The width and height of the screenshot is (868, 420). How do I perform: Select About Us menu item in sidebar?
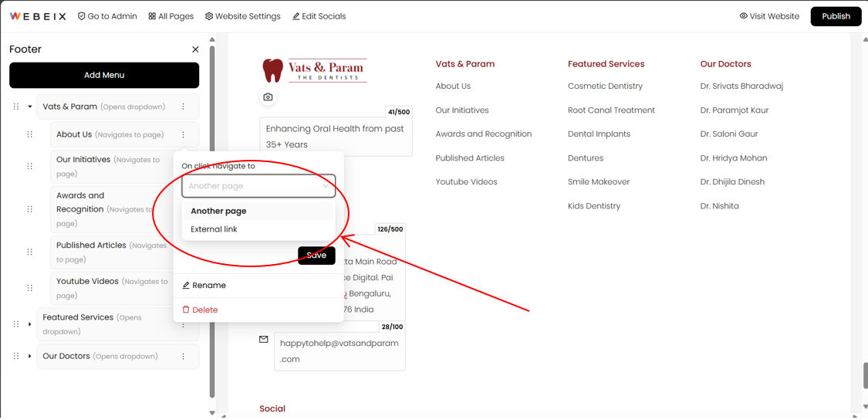(x=124, y=134)
